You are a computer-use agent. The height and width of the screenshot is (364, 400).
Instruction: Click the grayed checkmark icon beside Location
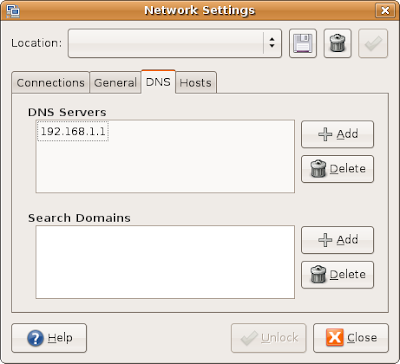pyautogui.click(x=373, y=43)
